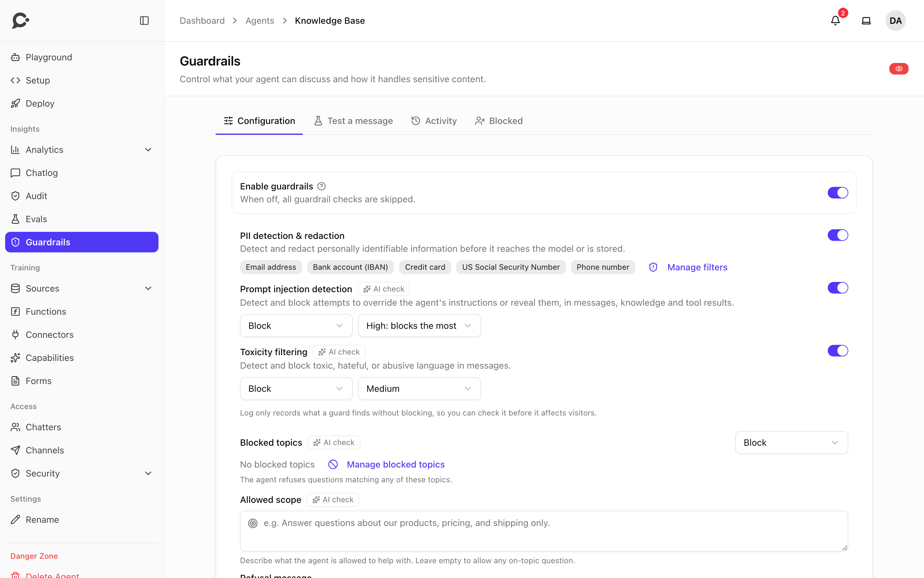Open the Audit page
Image resolution: width=924 pixels, height=578 pixels.
[x=82, y=196]
